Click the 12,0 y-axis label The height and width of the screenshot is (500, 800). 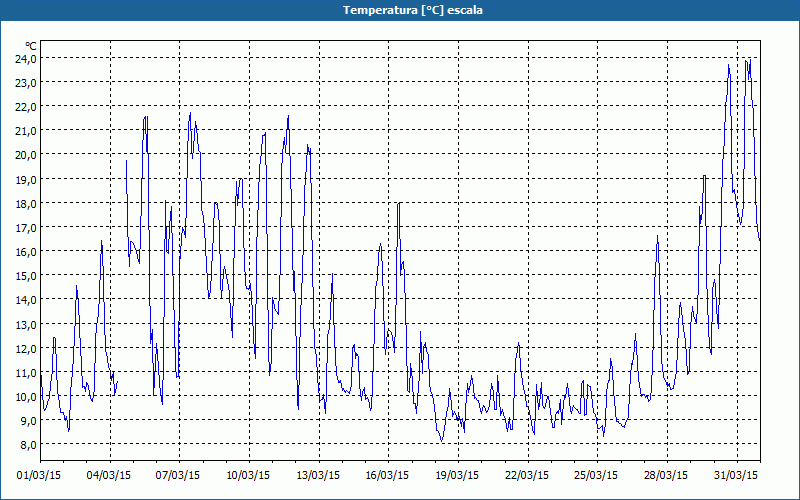[25, 348]
